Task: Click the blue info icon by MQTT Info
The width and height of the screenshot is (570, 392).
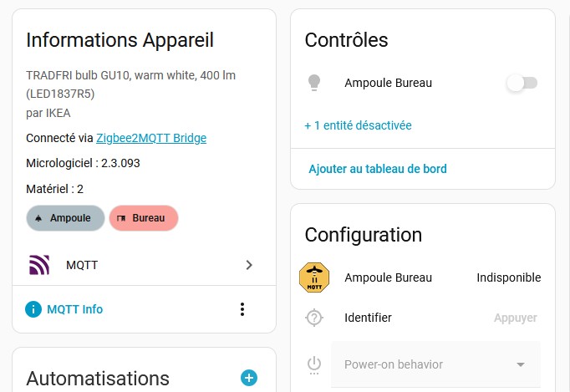Action: (x=33, y=309)
